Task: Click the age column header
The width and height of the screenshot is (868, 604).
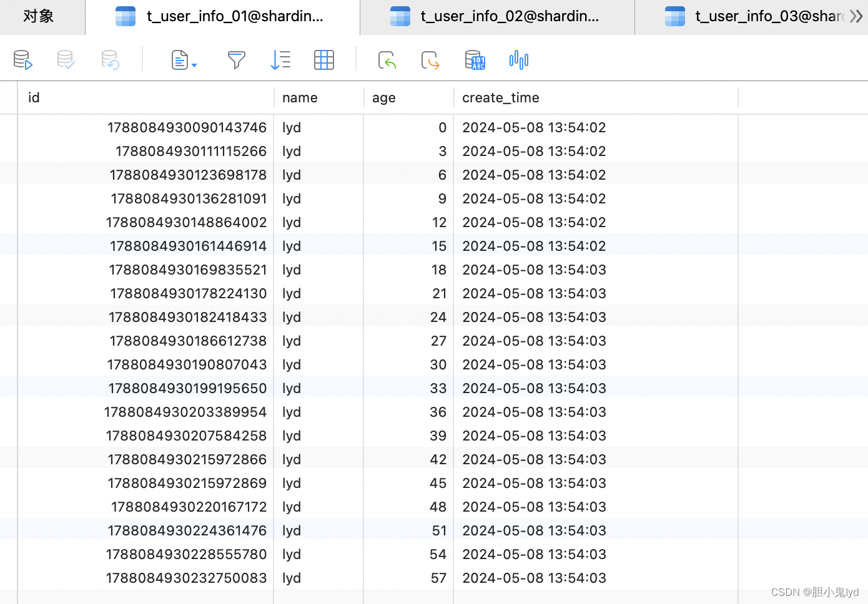Action: [x=408, y=97]
